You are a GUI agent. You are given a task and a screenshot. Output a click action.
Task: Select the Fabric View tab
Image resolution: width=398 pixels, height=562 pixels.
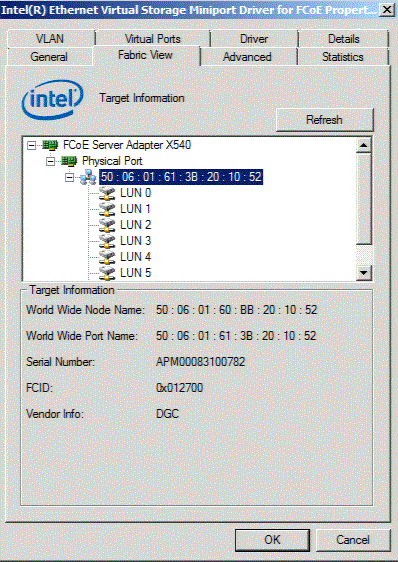[x=146, y=55]
